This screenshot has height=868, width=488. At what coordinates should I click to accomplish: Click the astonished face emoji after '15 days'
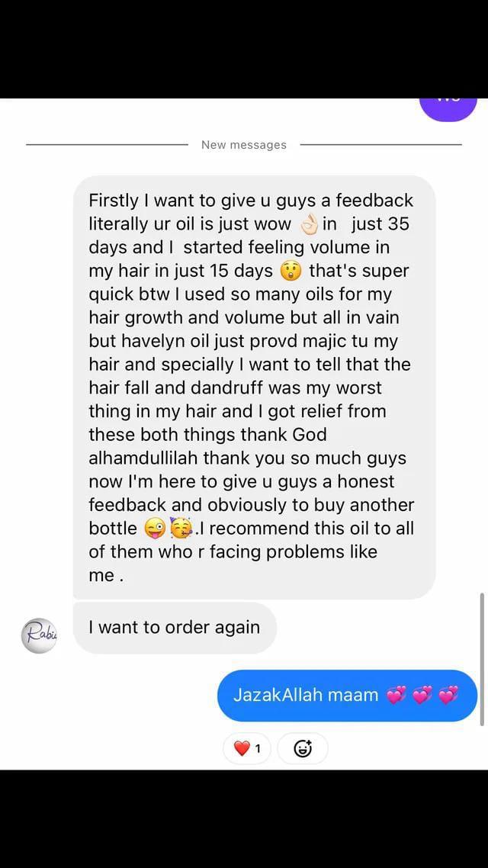(x=291, y=272)
